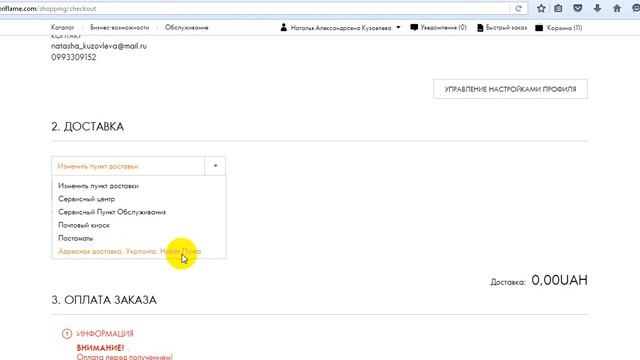Open downloads with the arrow icon
The image size is (640, 360).
click(x=597, y=8)
